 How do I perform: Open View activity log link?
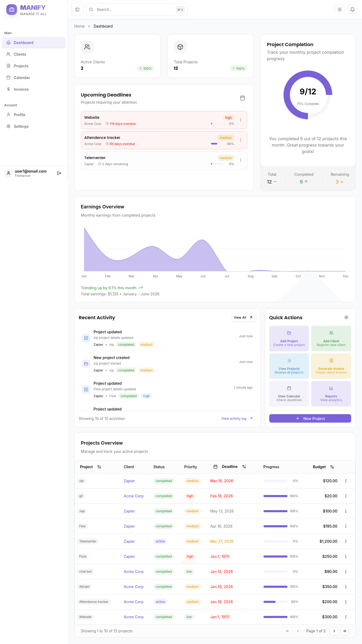coord(237,419)
